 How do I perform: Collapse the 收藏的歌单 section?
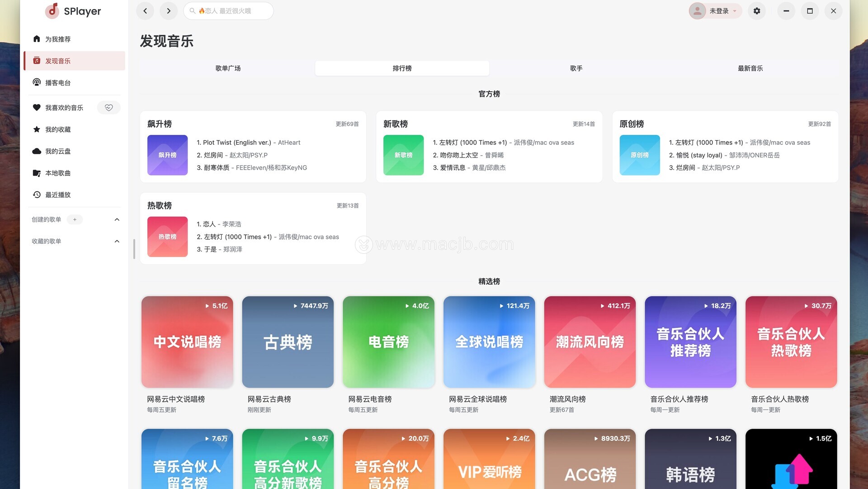(x=117, y=241)
